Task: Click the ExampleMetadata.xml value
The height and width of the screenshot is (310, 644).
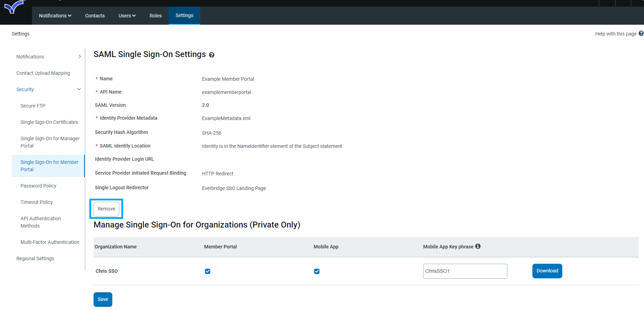Action: click(226, 118)
